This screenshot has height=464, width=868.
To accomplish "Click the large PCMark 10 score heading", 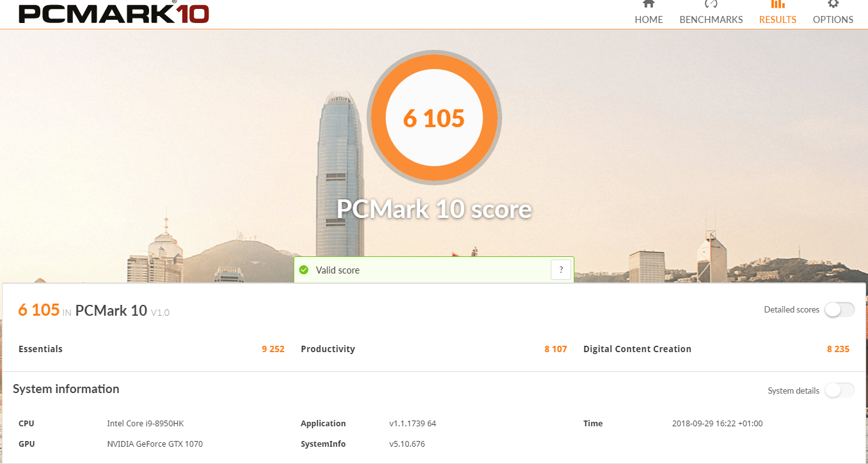I will (434, 209).
